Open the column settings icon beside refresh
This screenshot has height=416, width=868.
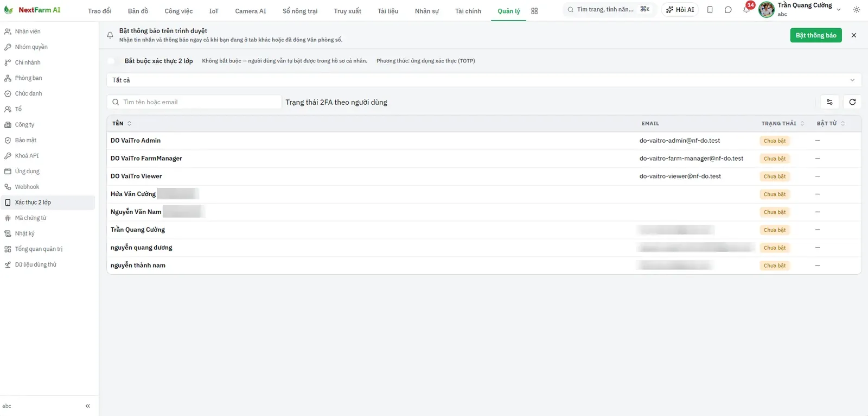pos(829,102)
